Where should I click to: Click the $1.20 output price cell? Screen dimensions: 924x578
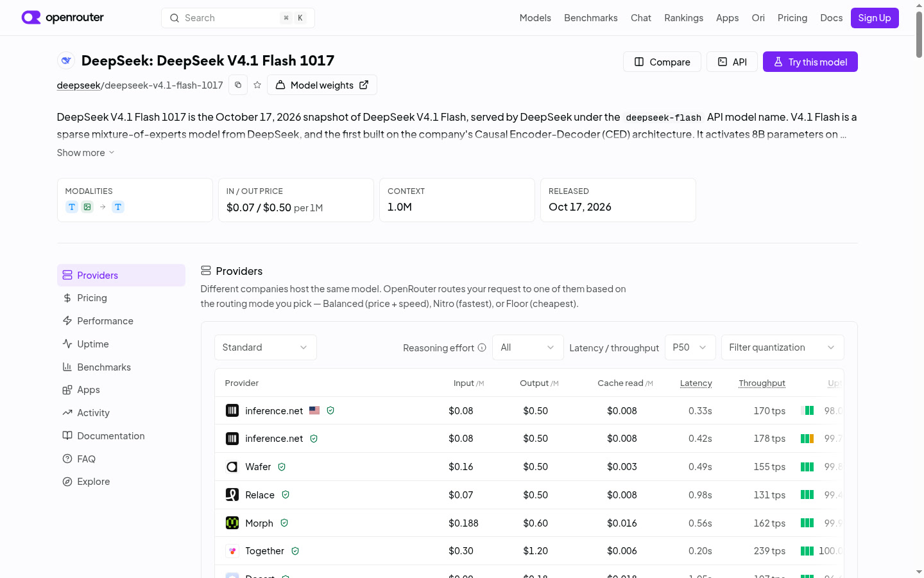point(535,551)
